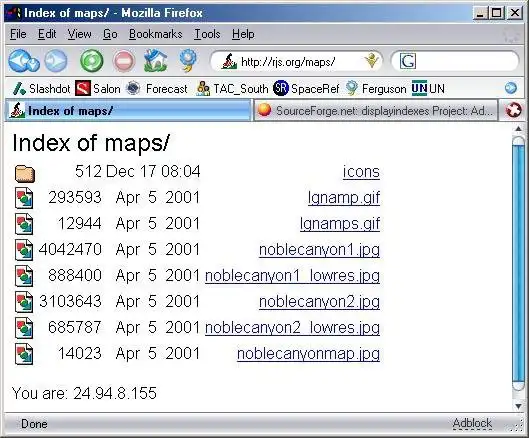The width and height of the screenshot is (529, 438).
Task: Choose the Google search engine icon
Action: pyautogui.click(x=408, y=61)
